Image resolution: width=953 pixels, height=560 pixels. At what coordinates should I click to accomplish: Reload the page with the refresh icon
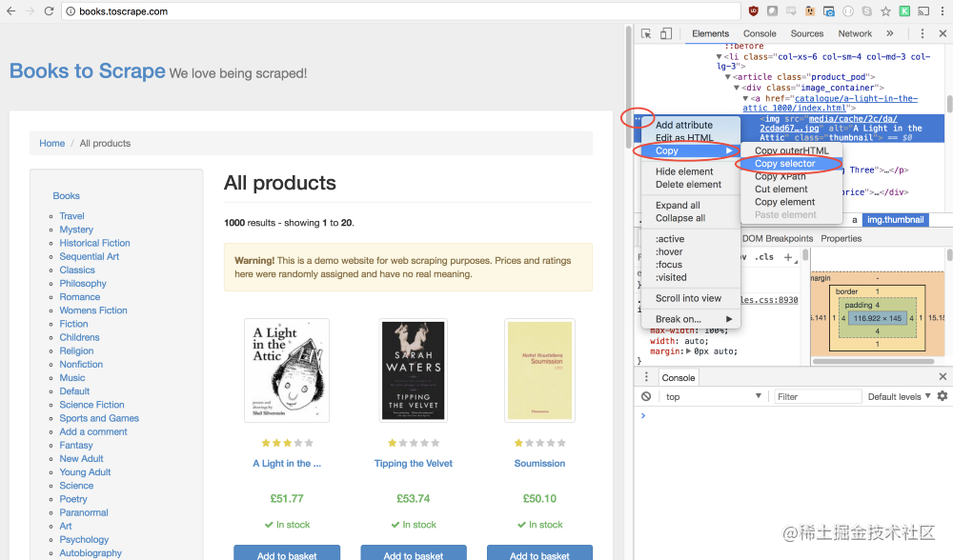pos(50,10)
